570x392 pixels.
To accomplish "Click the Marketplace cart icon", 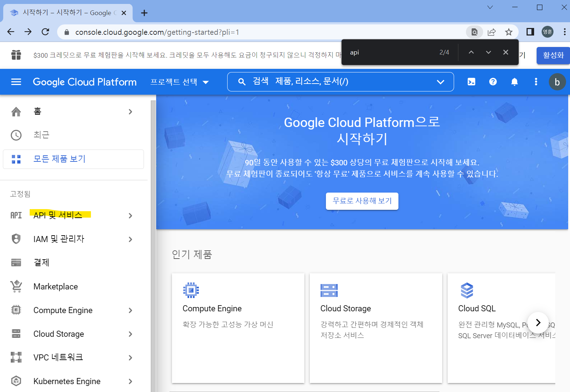I will (16, 286).
